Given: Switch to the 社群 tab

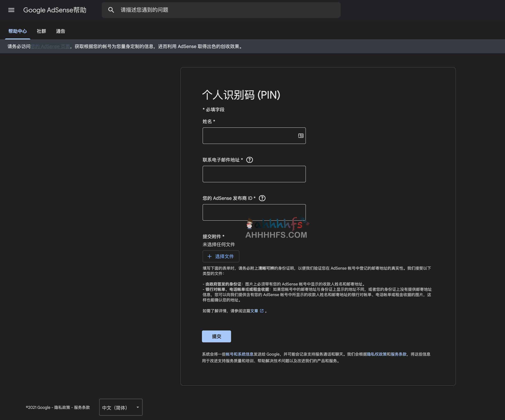Looking at the screenshot, I should [x=41, y=31].
